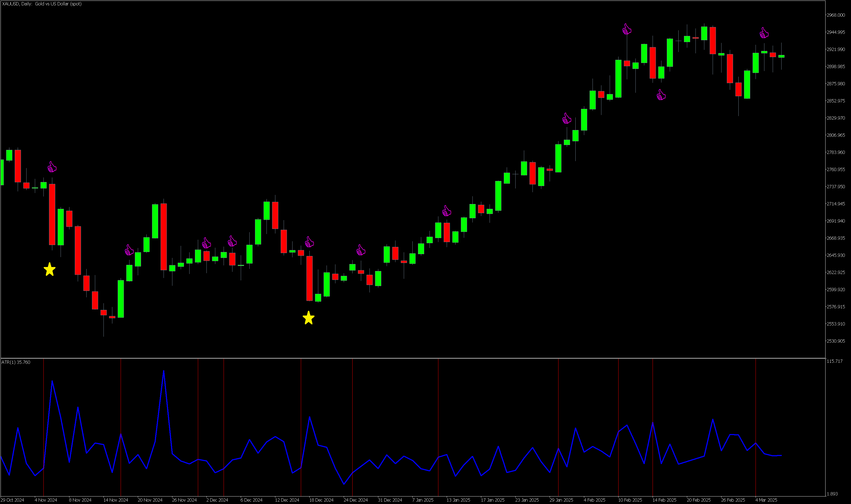Click the '17 Jan 2025' date label

pyautogui.click(x=493, y=500)
